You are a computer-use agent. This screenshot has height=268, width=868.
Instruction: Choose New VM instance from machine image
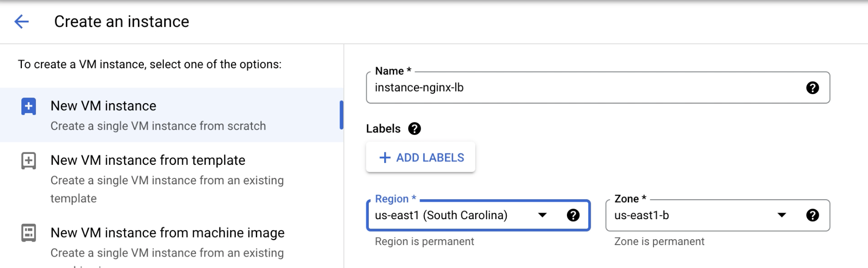click(167, 233)
